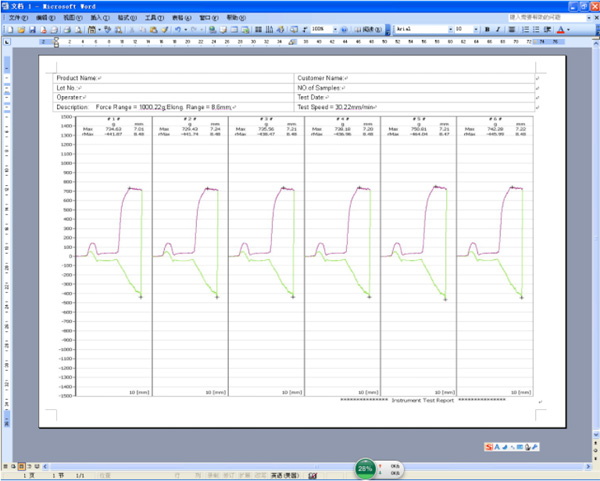
Task: Open the zoom percentage 100% dropdown
Action: click(333, 30)
